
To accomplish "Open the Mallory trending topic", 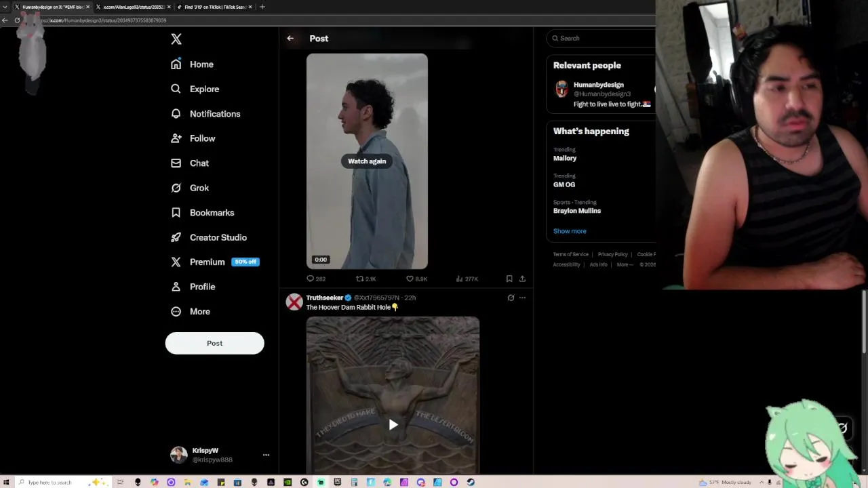I will tap(565, 158).
